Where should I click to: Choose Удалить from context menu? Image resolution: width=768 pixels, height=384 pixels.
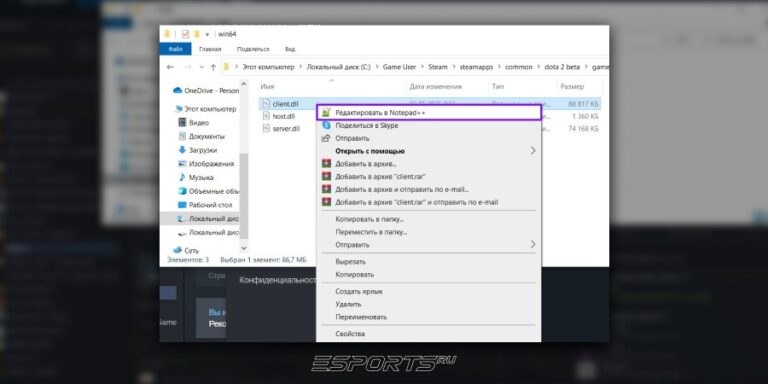tap(429, 304)
